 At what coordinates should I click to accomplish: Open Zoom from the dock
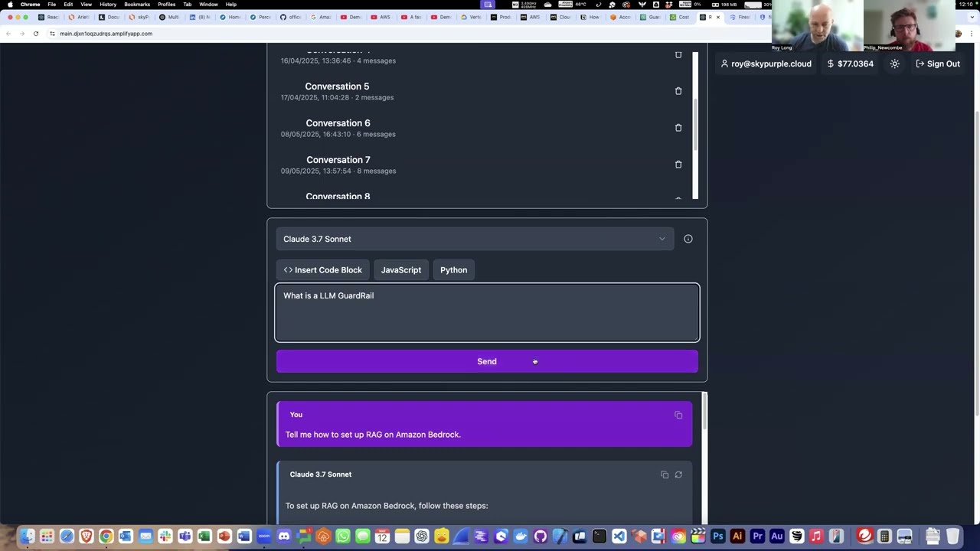264,536
